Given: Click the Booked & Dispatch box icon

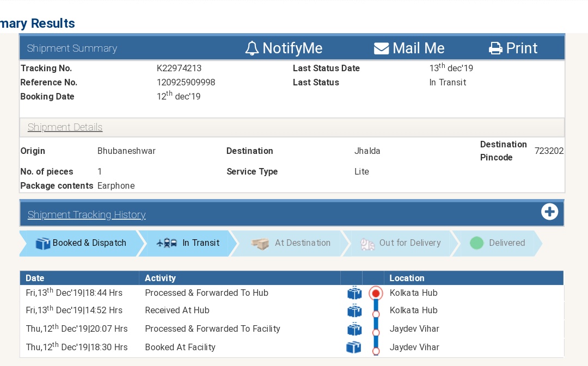Looking at the screenshot, I should [x=43, y=244].
